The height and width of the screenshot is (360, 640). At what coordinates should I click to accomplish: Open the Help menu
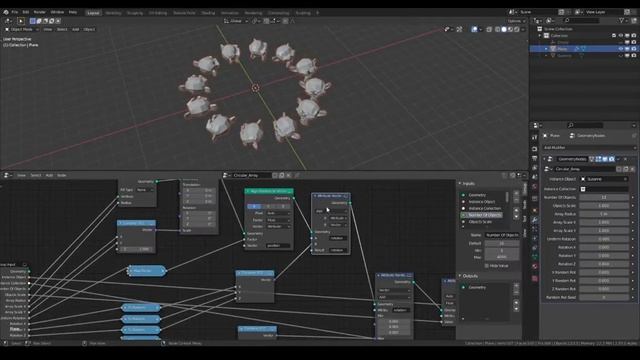coord(73,12)
